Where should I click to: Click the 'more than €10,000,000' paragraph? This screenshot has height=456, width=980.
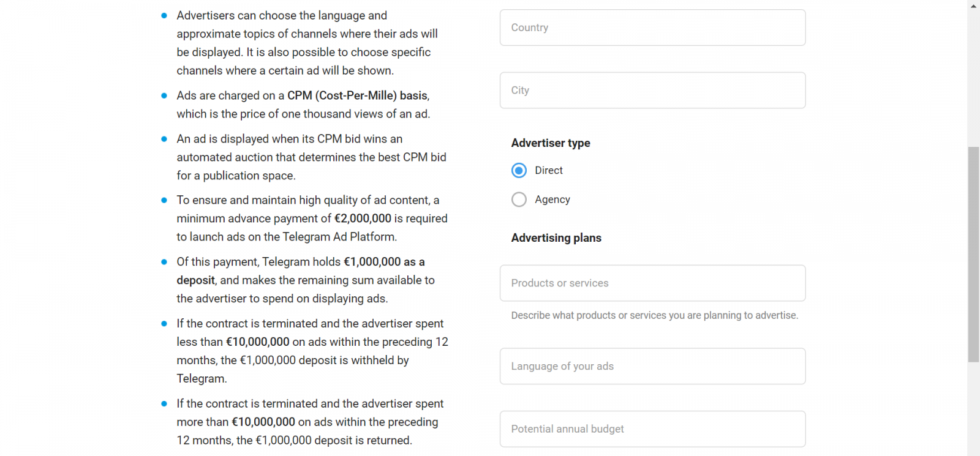pos(309,422)
